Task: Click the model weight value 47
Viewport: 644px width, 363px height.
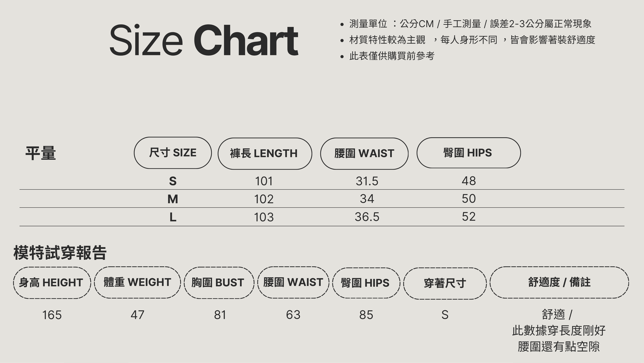Action: tap(137, 315)
